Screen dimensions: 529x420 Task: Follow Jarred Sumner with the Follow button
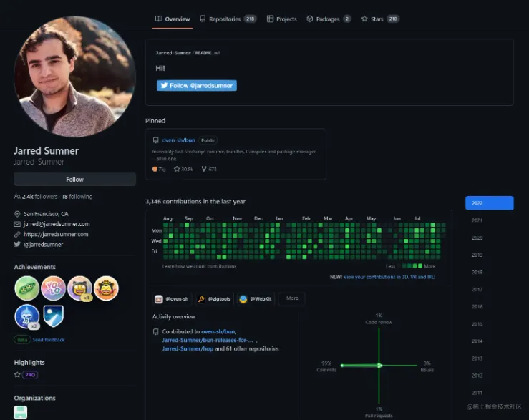click(x=75, y=180)
